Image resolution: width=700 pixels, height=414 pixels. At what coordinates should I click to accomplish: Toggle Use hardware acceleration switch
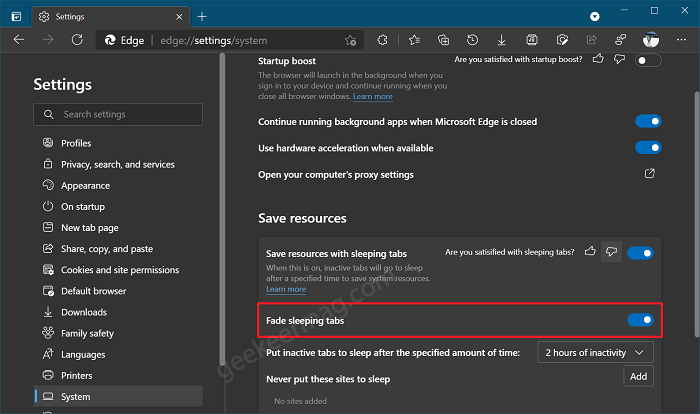point(648,147)
